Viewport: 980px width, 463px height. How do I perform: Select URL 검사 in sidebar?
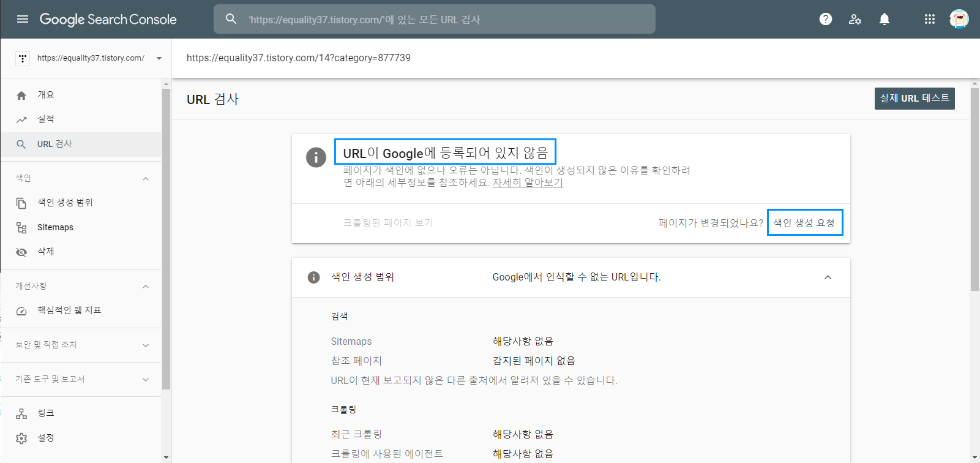pyautogui.click(x=81, y=144)
